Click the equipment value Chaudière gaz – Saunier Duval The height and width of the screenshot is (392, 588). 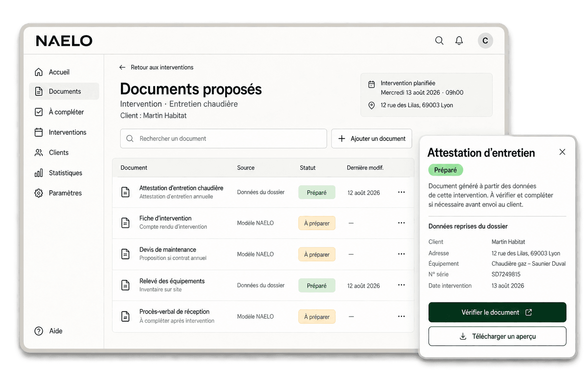(x=528, y=264)
